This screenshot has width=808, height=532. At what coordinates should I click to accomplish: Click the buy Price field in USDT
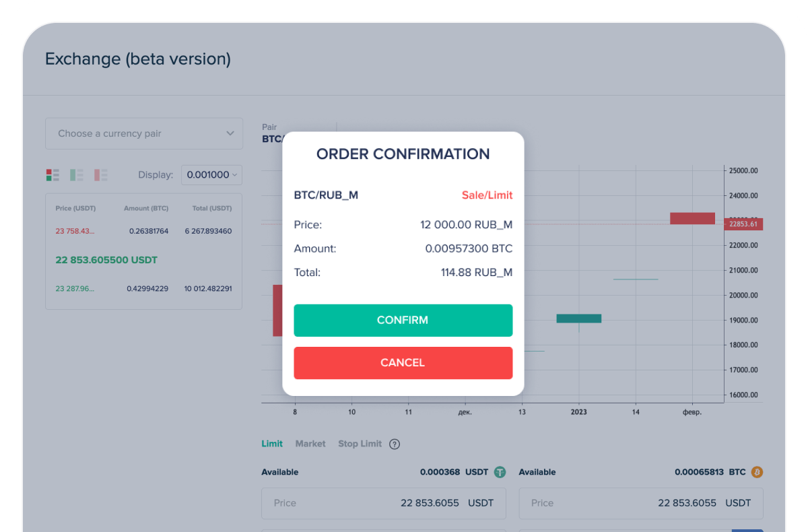point(383,503)
